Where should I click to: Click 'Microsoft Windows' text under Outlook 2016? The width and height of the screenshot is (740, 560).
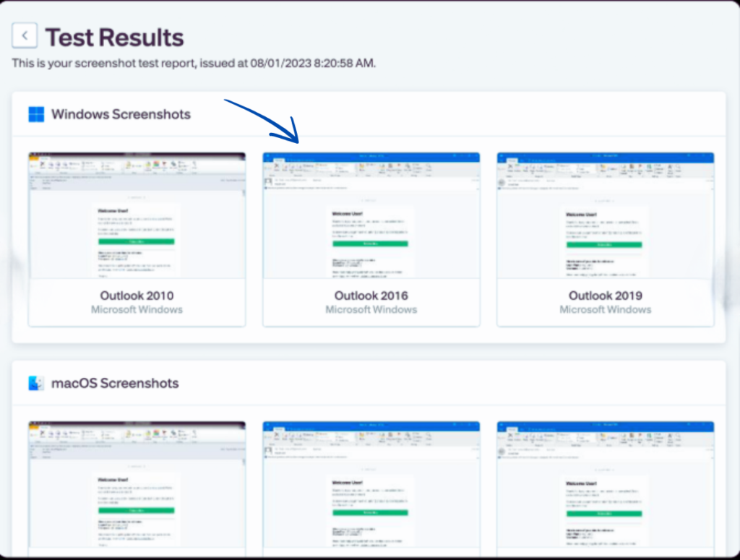point(371,309)
